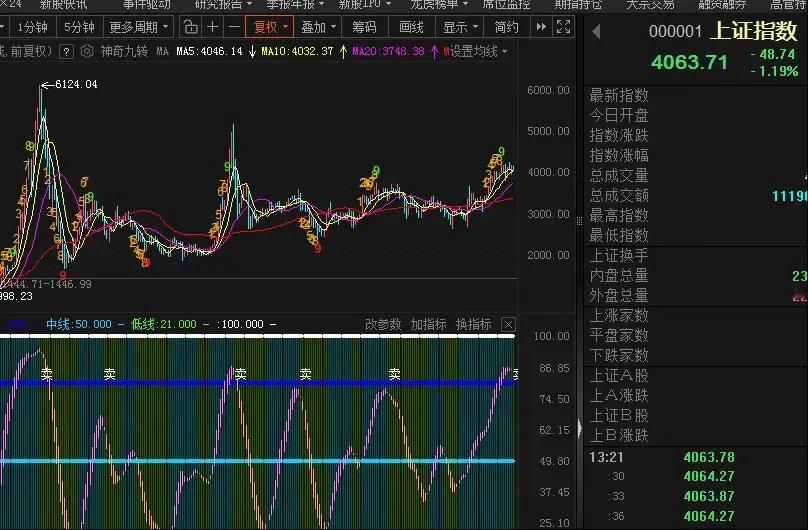Click the cyan mid-line band
The image size is (808, 530).
click(258, 461)
